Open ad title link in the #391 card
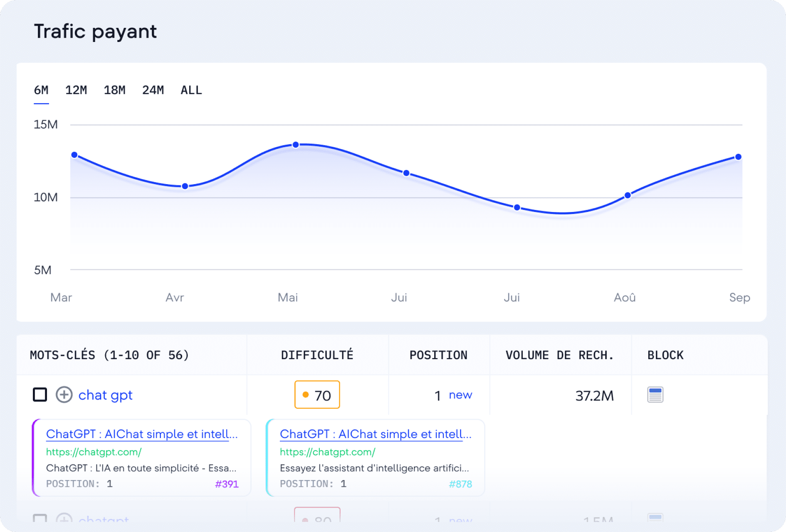Viewport: 786px width, 532px height. click(x=142, y=434)
